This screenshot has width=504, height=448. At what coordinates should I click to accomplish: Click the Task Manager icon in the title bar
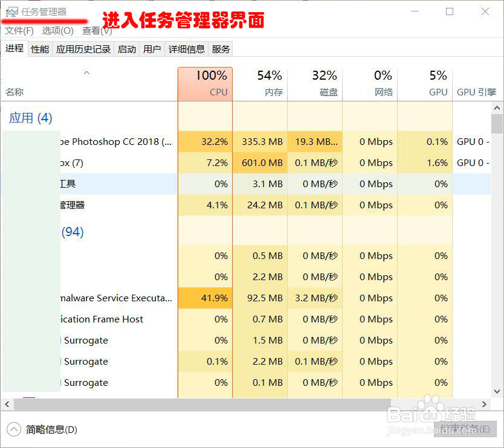pos(11,10)
